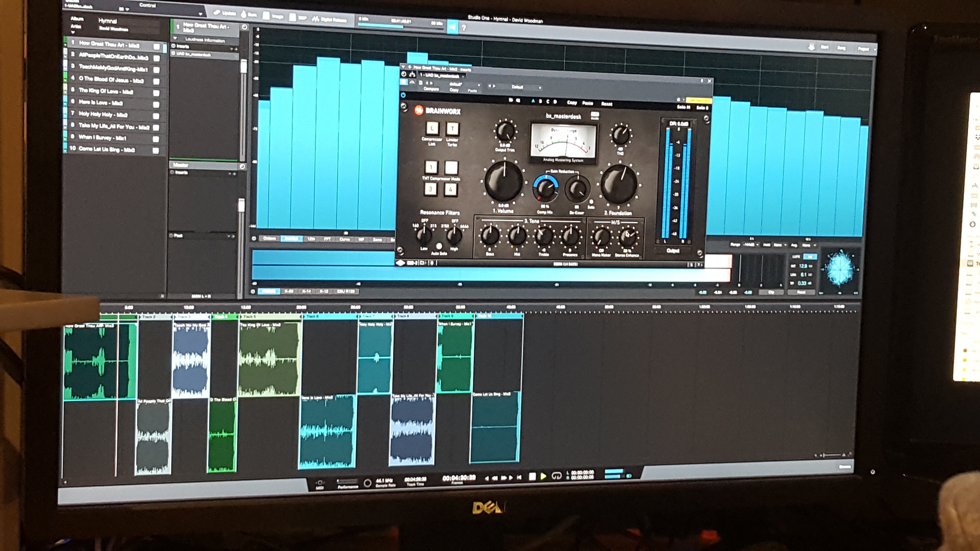Click the DDP export icon
Viewport: 980px width, 551px height.
point(293,17)
